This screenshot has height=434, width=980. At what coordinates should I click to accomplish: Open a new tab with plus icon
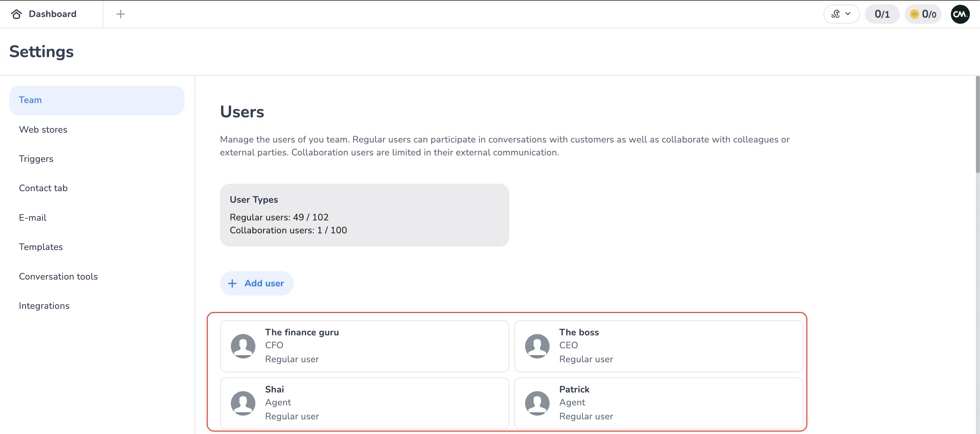[x=120, y=14]
